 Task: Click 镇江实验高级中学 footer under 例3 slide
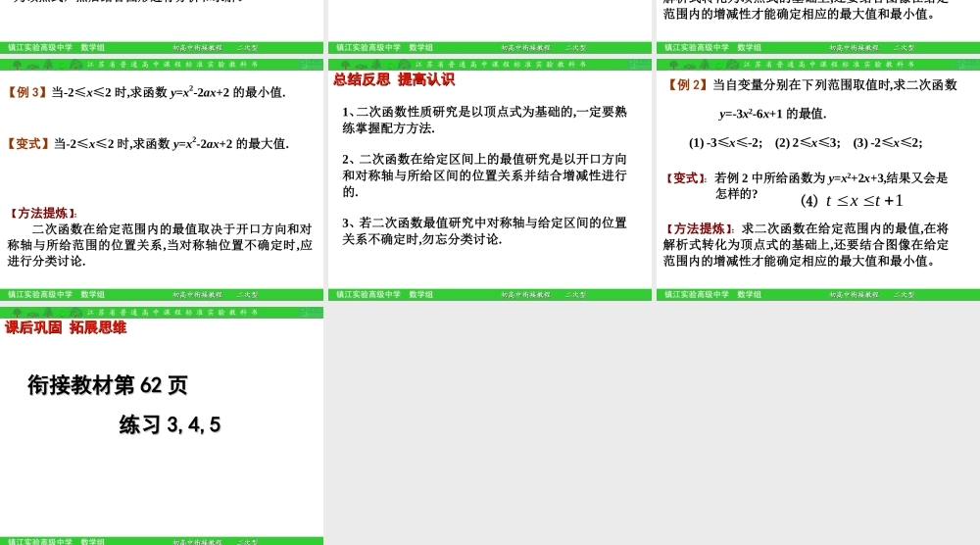tap(40, 294)
